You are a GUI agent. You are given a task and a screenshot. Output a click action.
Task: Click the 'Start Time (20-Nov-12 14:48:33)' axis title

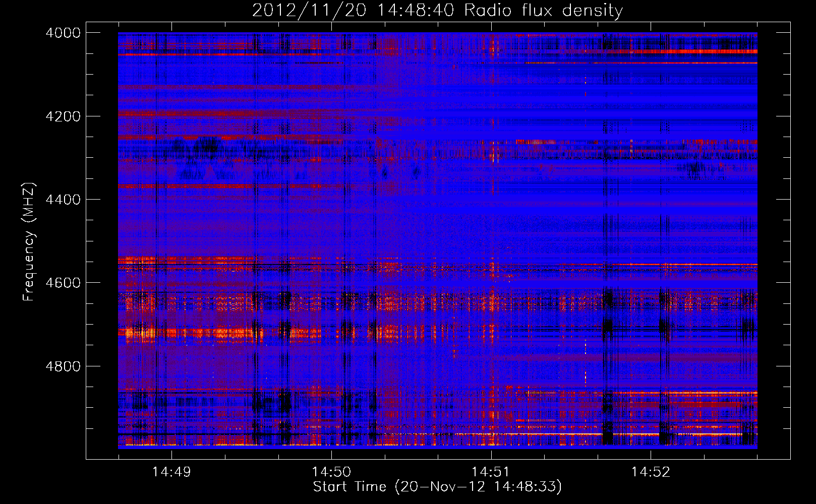click(437, 487)
